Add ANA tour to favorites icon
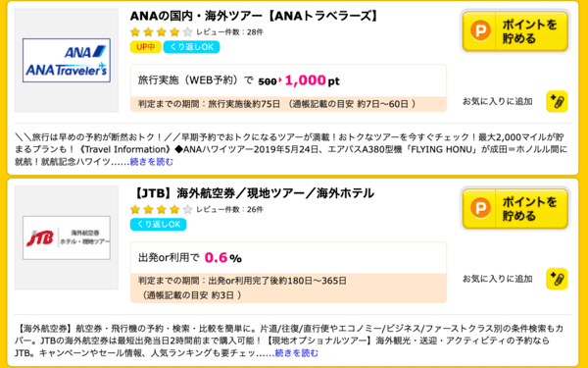The height and width of the screenshot is (368, 588). [557, 101]
